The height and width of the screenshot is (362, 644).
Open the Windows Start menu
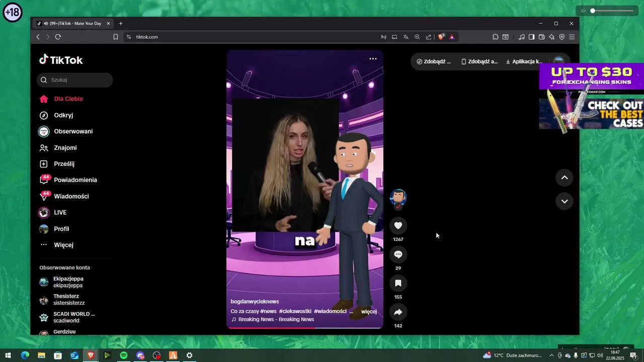point(8,355)
